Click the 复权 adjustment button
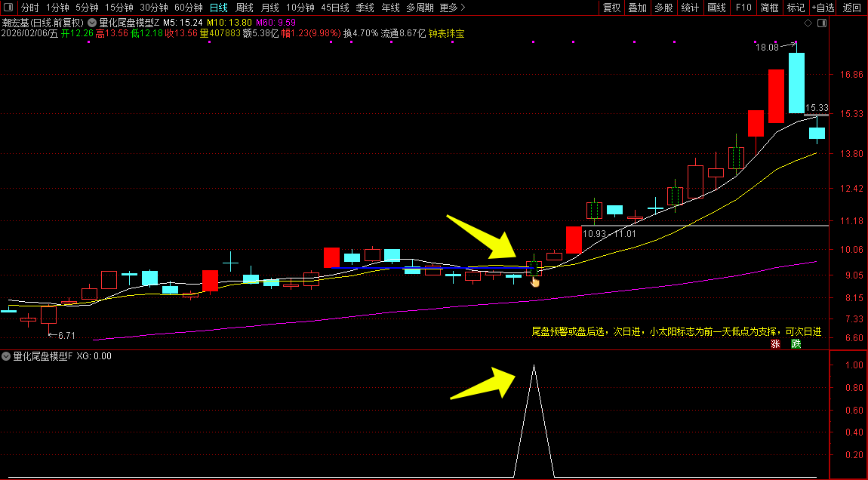Image resolution: width=868 pixels, height=480 pixels. (x=611, y=8)
